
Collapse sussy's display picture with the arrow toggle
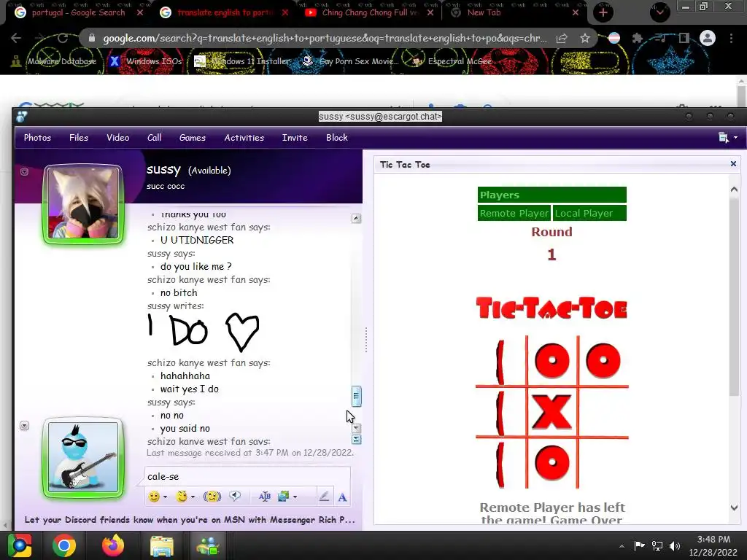(24, 171)
